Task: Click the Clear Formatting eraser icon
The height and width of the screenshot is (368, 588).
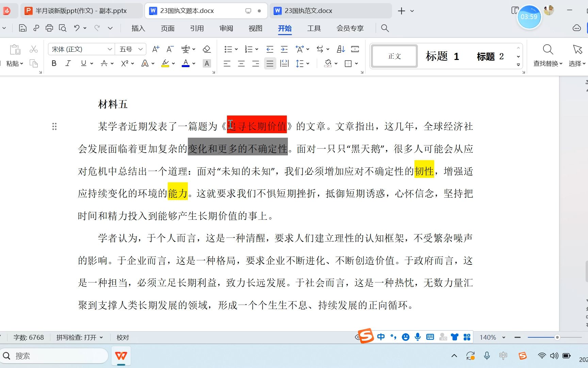Action: click(207, 49)
